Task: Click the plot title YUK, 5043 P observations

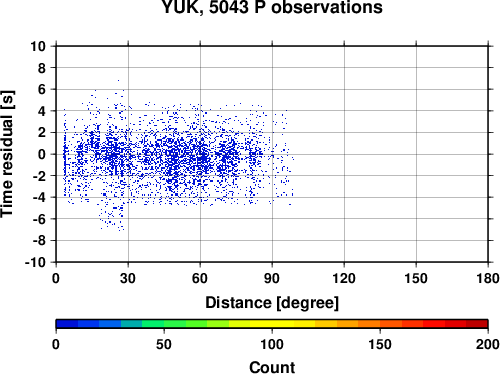Action: pos(272,7)
